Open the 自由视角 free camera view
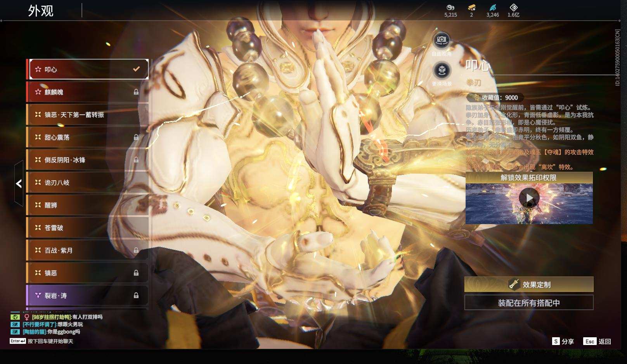Viewport: 627px width, 364px height. tap(442, 40)
